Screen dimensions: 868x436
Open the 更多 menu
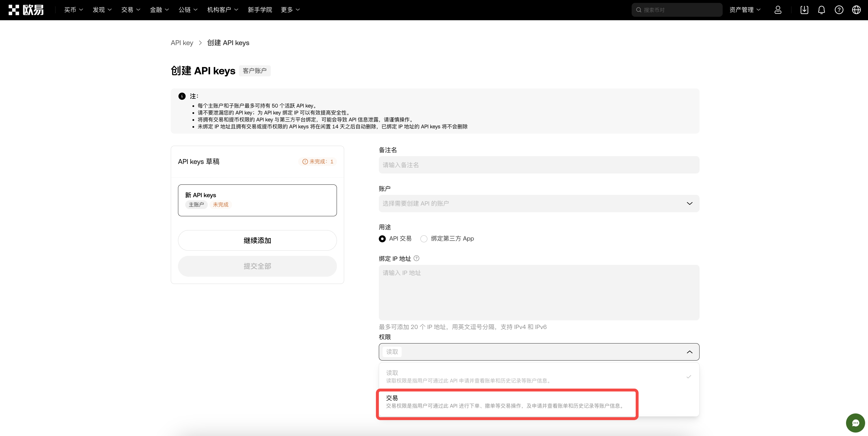tap(290, 10)
